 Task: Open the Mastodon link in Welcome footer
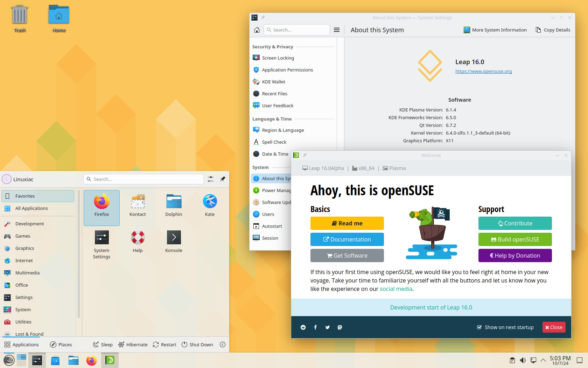(x=340, y=327)
